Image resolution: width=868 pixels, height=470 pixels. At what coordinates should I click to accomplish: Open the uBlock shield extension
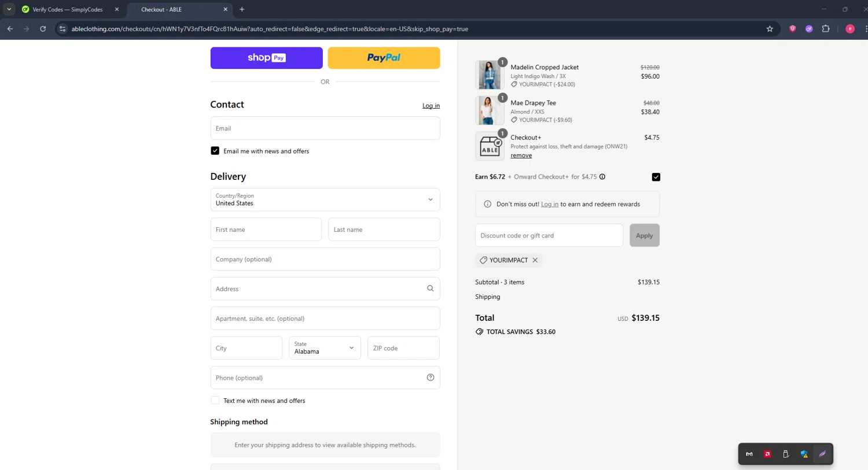pyautogui.click(x=793, y=29)
